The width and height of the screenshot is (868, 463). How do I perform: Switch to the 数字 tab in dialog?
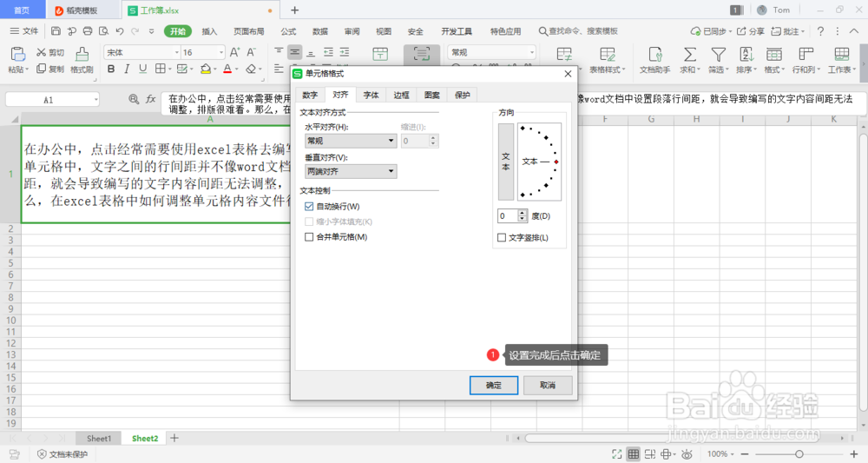click(x=310, y=96)
